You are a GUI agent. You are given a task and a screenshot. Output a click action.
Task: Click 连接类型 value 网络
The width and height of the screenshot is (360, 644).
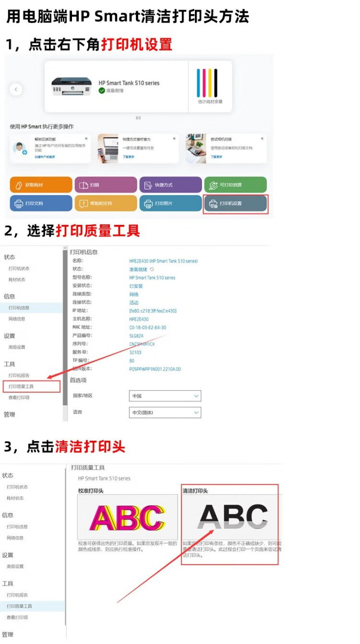pos(134,294)
